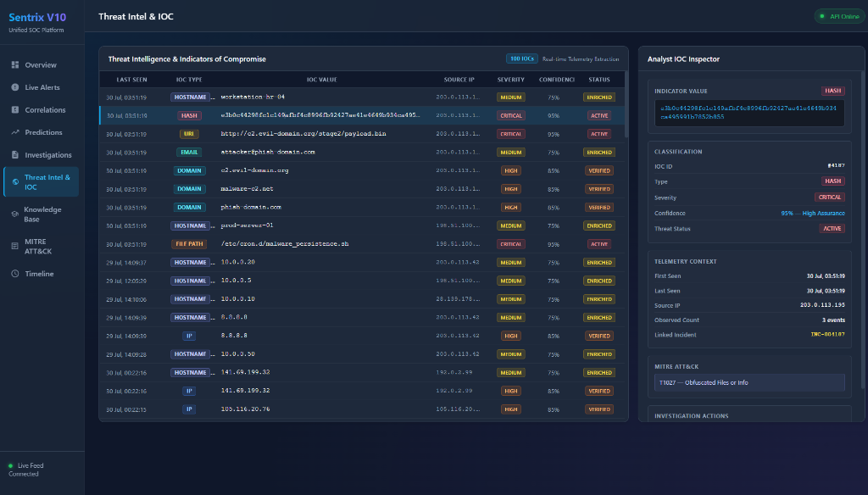
Task: Select the Correlations sidebar icon
Action: pos(15,109)
